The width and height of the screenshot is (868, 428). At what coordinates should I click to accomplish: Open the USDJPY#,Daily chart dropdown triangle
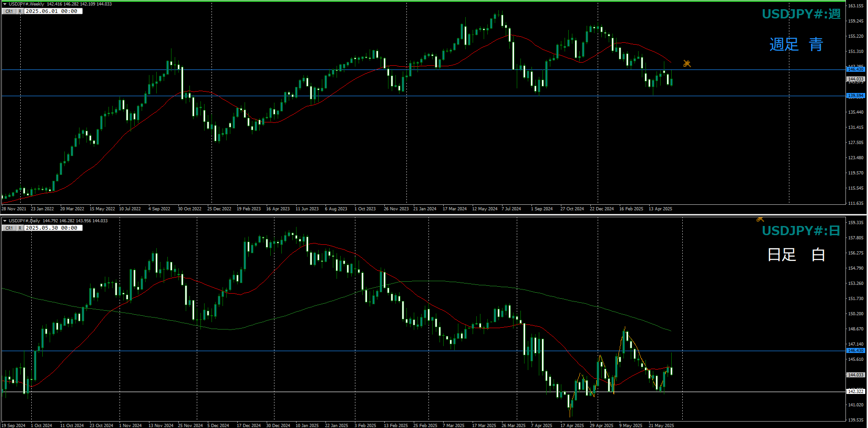(5, 221)
